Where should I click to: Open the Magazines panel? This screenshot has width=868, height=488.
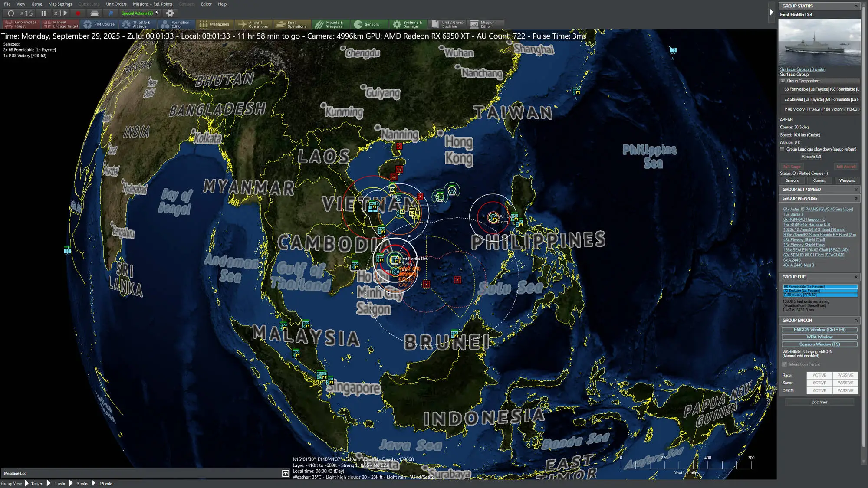click(x=215, y=24)
